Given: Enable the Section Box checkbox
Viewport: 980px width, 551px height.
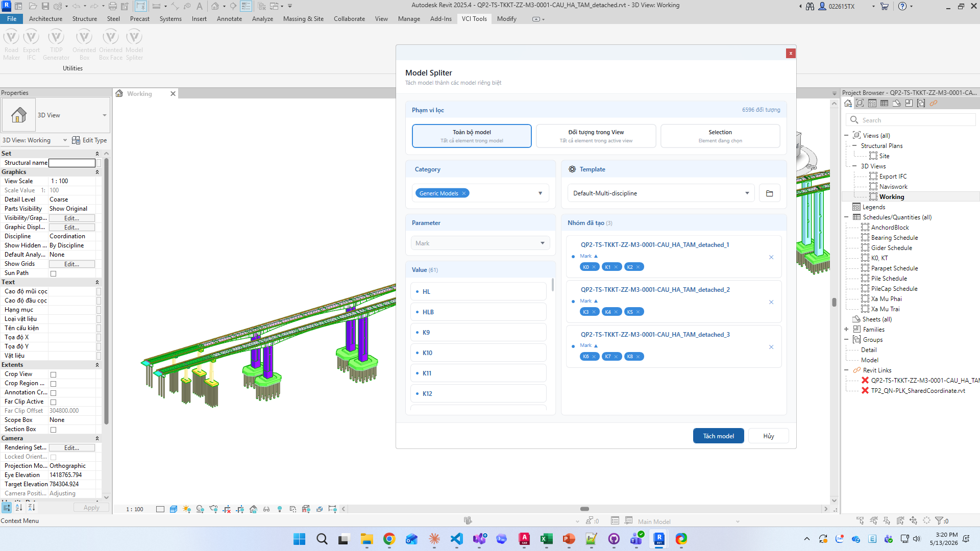Looking at the screenshot, I should pos(53,430).
